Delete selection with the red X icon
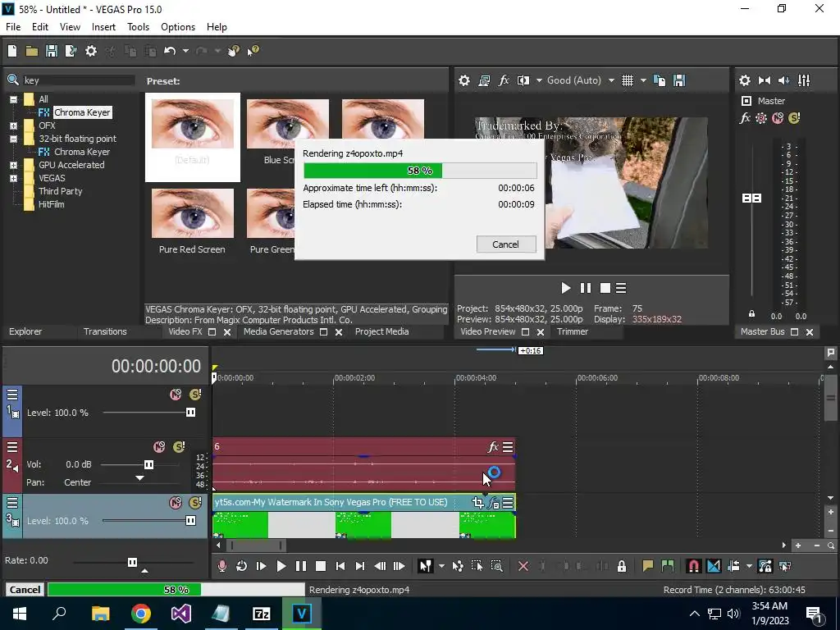Screen dimensions: 840x630 [x=523, y=566]
